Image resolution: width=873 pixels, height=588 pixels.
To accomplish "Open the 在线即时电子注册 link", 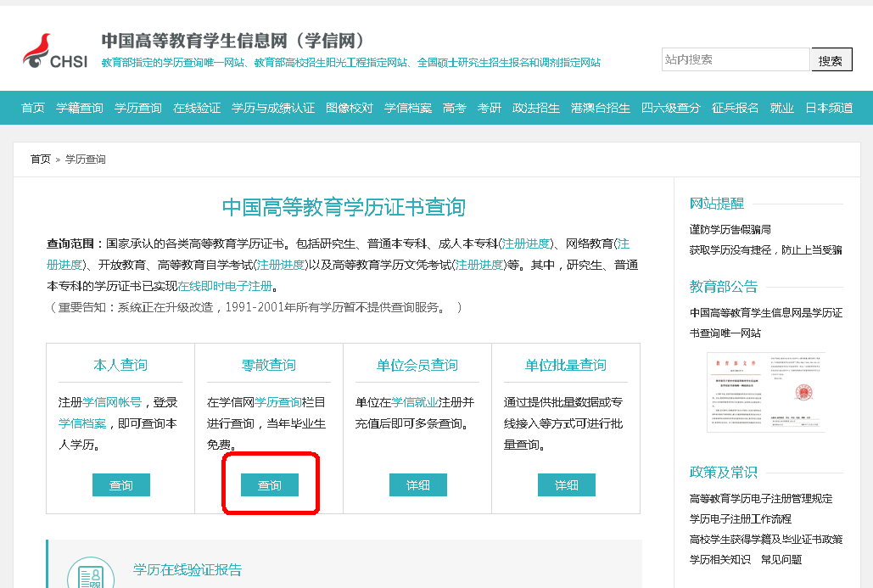I will (x=225, y=286).
